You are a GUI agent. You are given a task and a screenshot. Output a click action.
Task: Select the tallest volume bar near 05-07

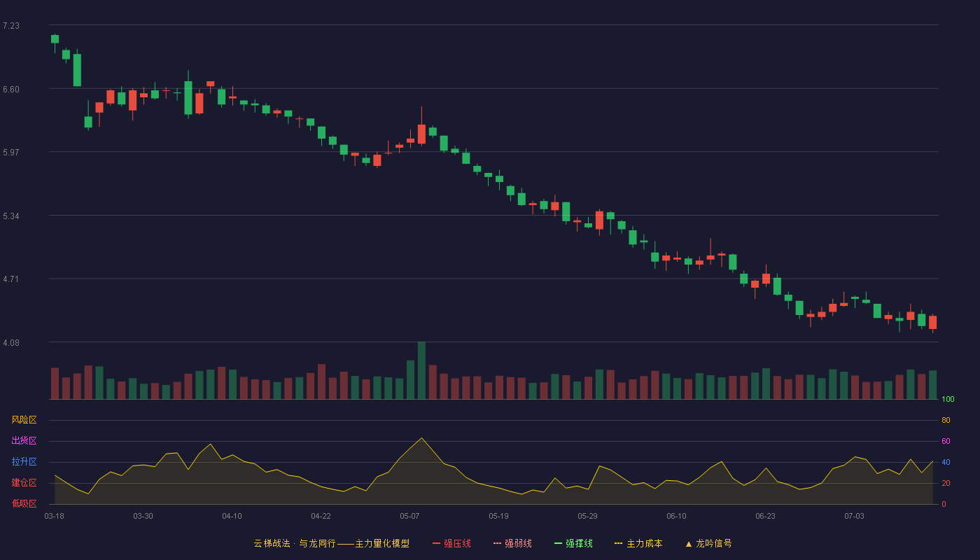421,371
